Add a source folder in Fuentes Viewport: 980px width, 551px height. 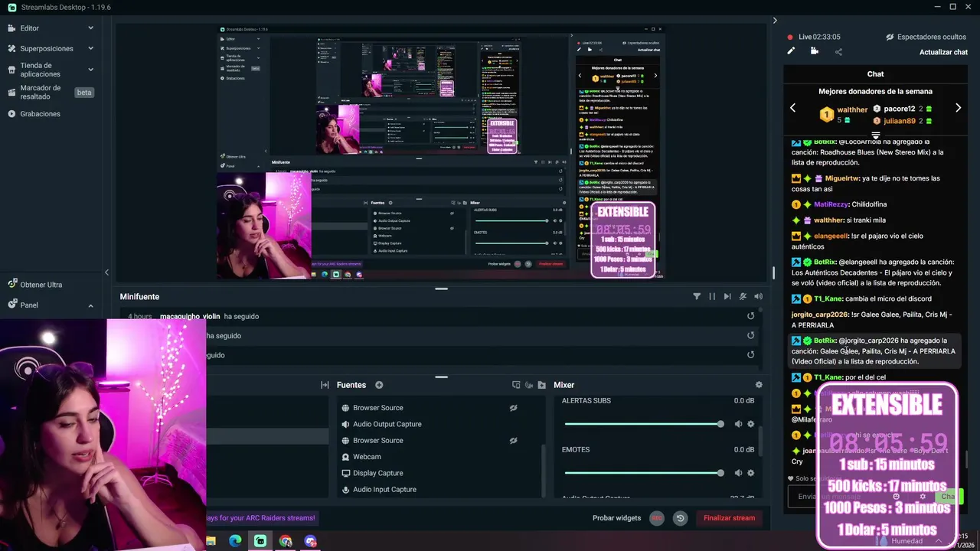542,385
